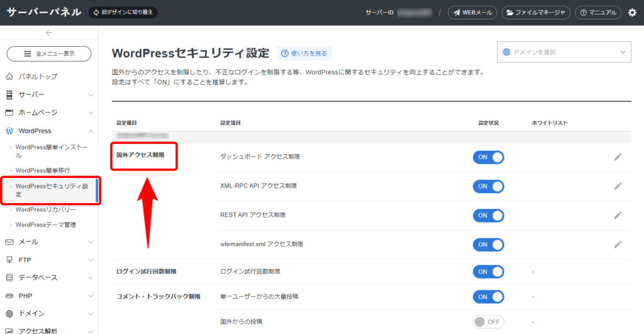644x334 pixels.
Task: Click the パネルトップ home icon
Action: [9, 77]
